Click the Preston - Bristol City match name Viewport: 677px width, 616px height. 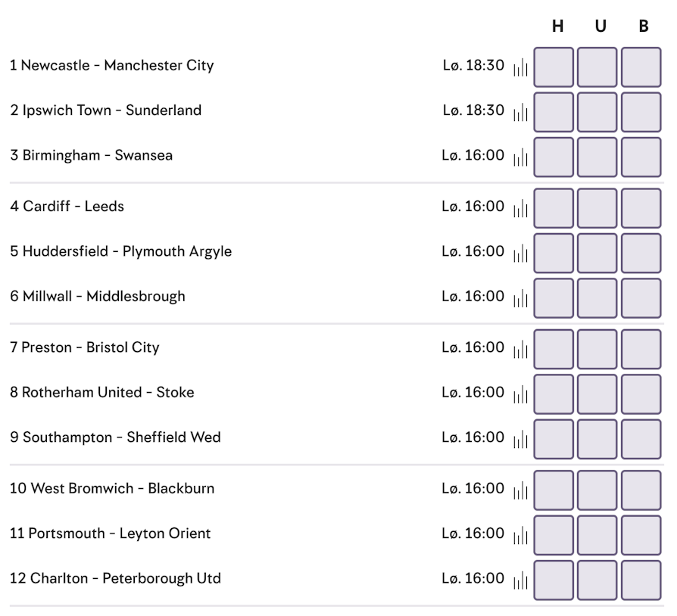pyautogui.click(x=90, y=347)
